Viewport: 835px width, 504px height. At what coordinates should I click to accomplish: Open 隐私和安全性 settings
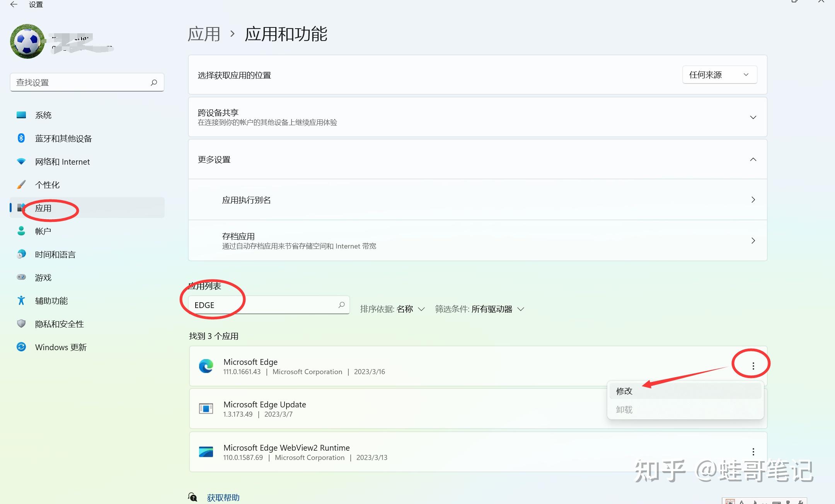coord(59,324)
